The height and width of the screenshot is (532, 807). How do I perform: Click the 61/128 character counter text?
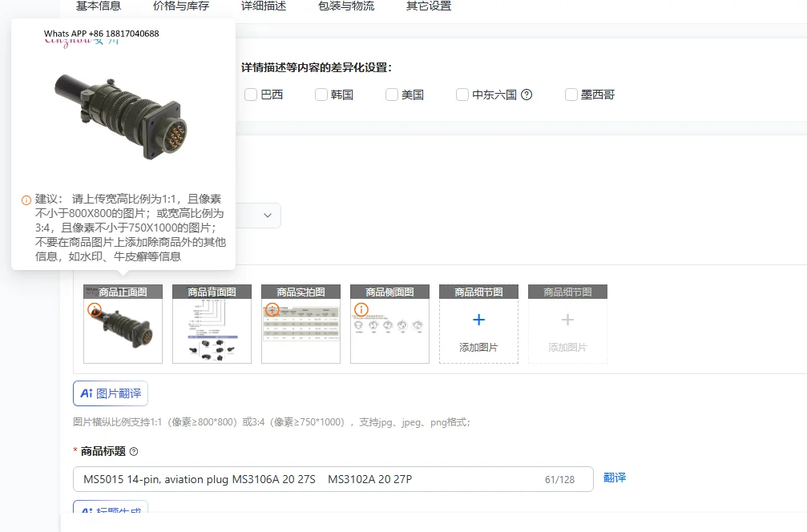tap(560, 479)
